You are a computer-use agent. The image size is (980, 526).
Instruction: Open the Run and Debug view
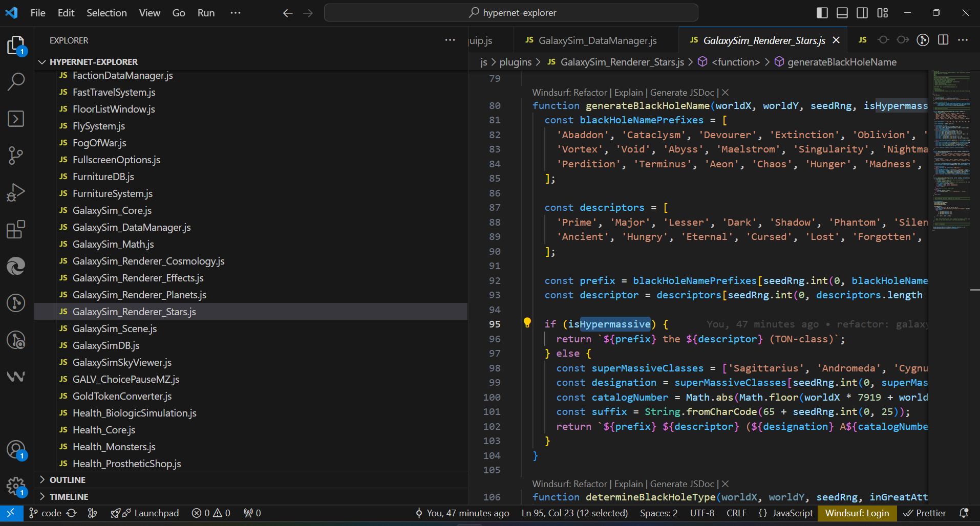pos(16,192)
